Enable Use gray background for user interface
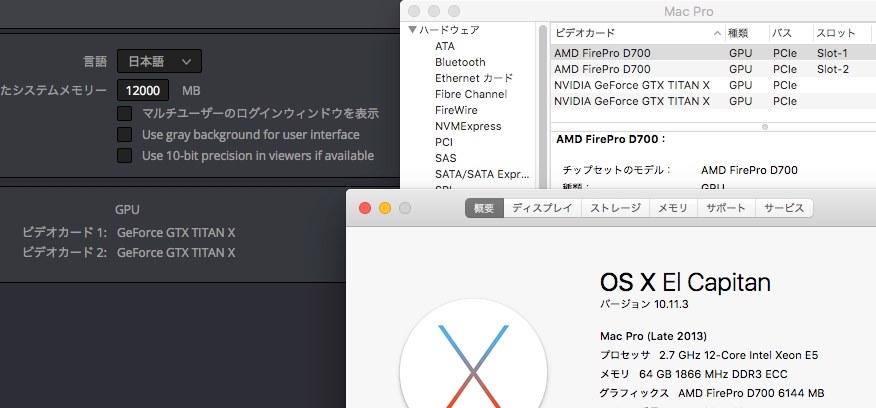 [x=124, y=134]
